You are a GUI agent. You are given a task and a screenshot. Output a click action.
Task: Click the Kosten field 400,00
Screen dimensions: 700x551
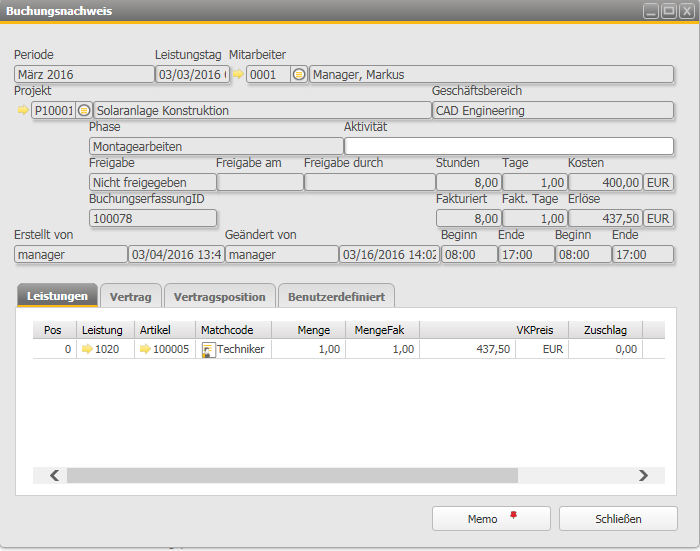click(x=605, y=182)
